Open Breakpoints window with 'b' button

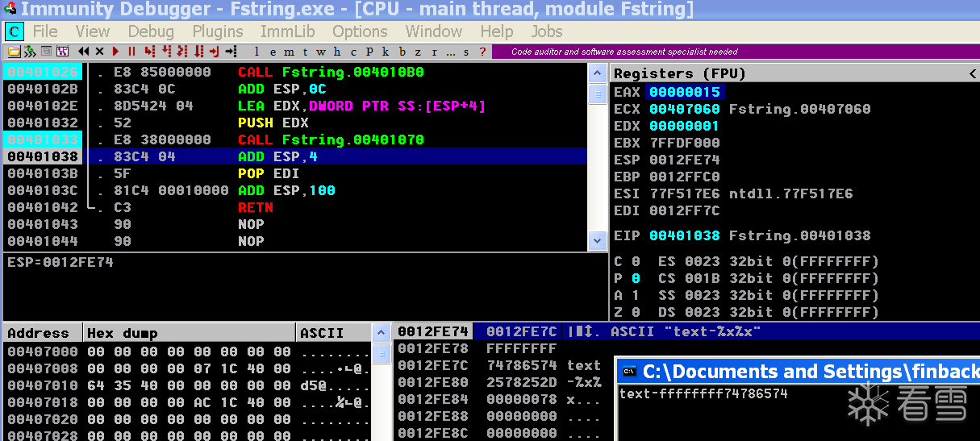(402, 52)
